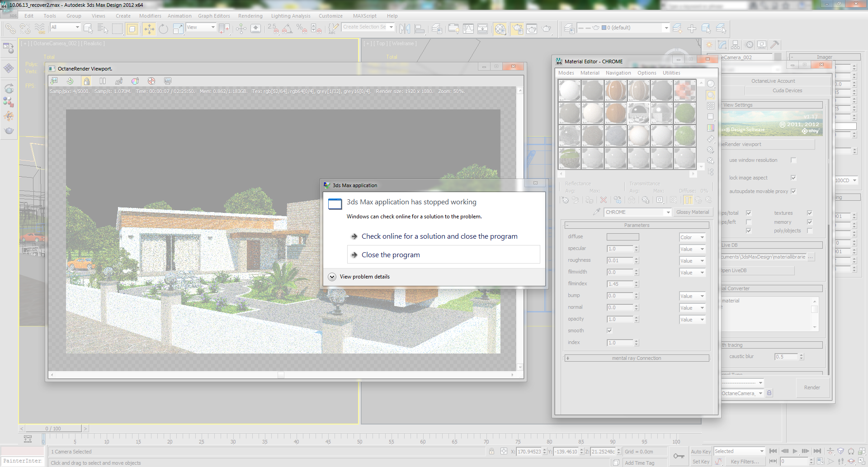Pick material from object eyedropper icon
This screenshot has width=868, height=467.
point(597,212)
